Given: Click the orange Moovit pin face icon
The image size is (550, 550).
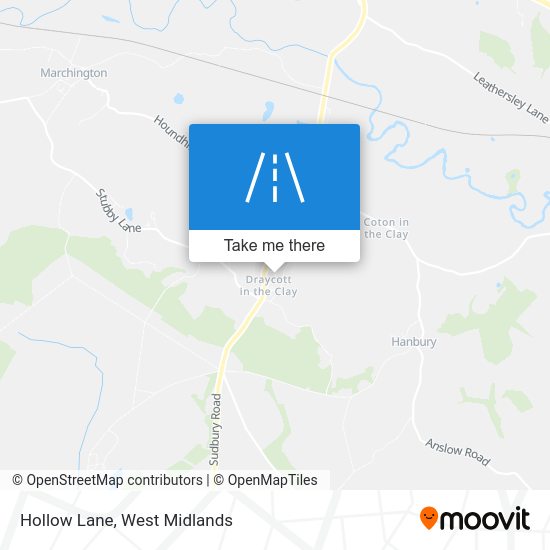Looking at the screenshot, I should [429, 517].
